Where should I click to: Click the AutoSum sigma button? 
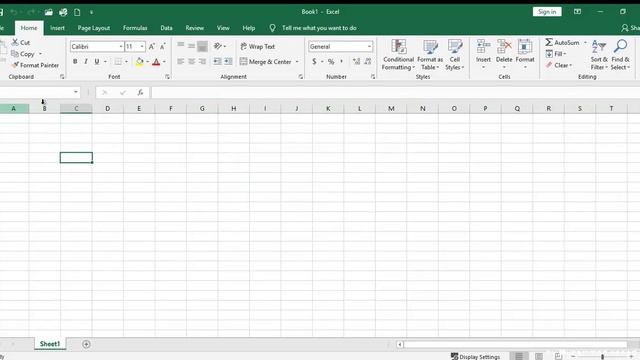click(x=562, y=42)
